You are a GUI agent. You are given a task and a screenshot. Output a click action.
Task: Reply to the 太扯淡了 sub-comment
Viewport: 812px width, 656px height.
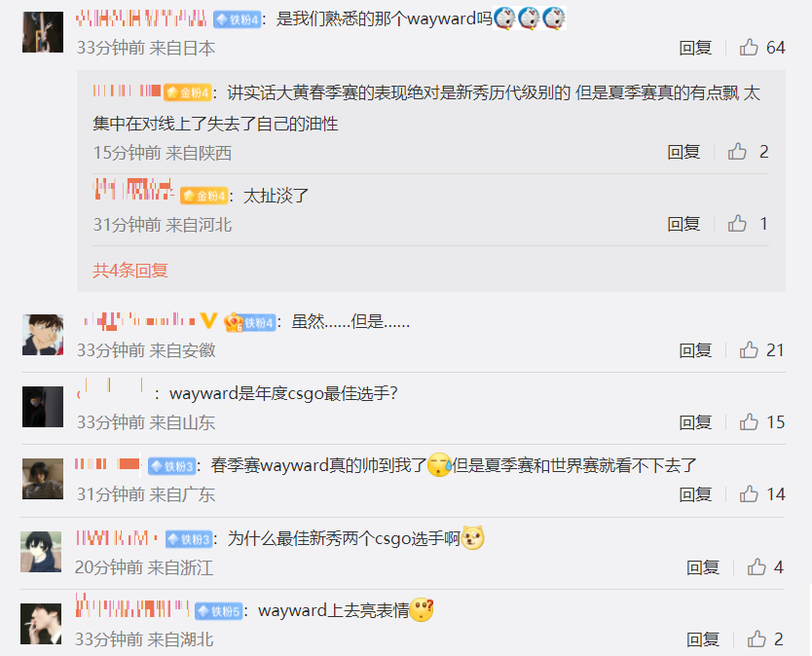click(683, 224)
